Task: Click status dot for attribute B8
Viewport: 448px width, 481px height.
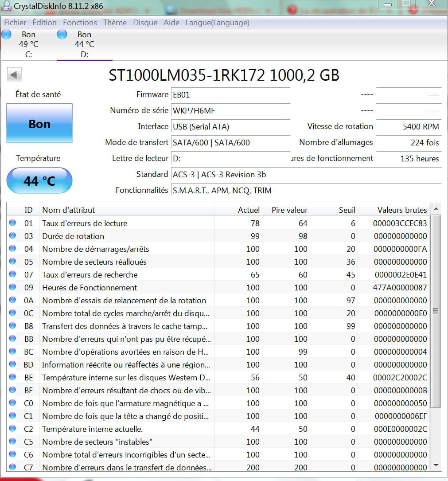Action: [x=12, y=325]
